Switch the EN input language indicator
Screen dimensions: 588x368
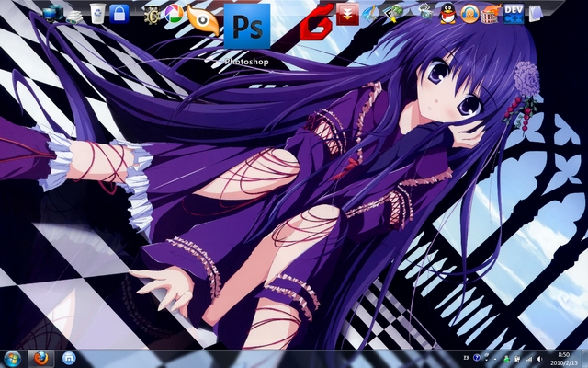[x=466, y=358]
